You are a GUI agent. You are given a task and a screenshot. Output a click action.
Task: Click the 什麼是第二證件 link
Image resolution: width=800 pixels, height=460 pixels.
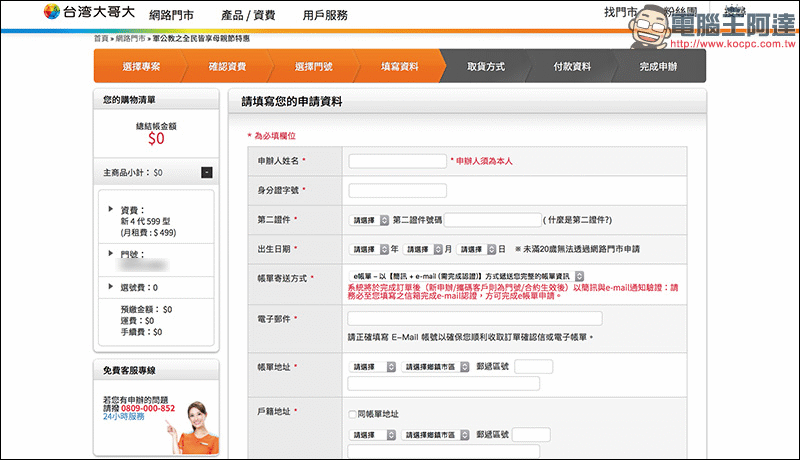point(577,220)
